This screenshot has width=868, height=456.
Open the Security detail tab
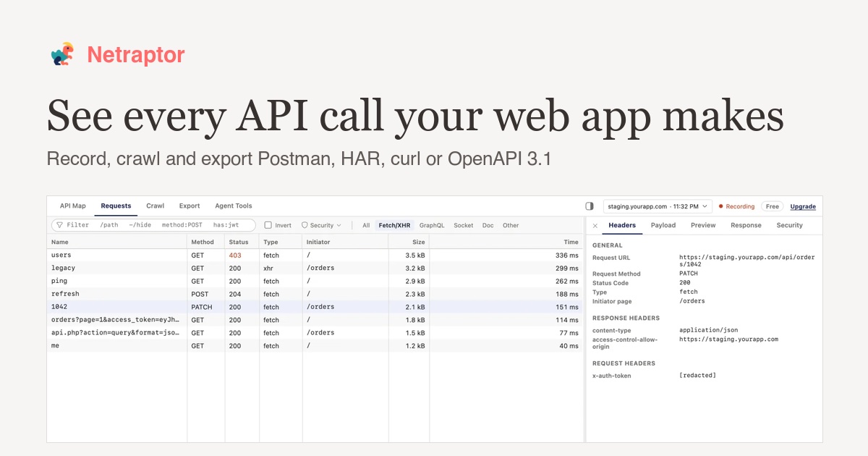(x=790, y=225)
